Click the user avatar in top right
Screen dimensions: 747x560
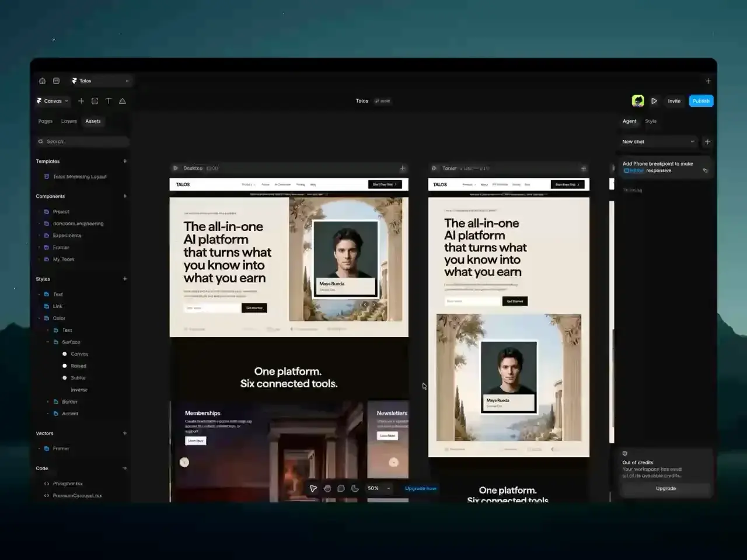(x=638, y=101)
